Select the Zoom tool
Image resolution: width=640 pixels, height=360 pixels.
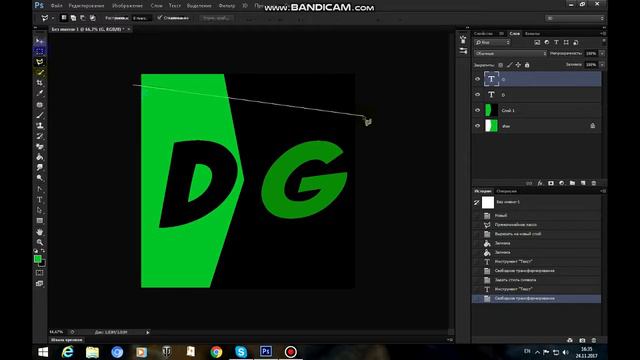click(40, 242)
